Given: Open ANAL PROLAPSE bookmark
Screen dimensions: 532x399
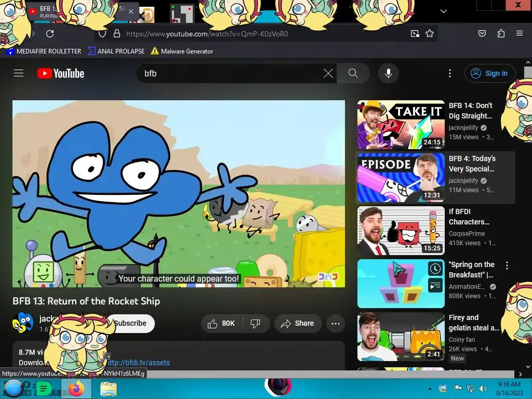Looking at the screenshot, I should coord(116,51).
